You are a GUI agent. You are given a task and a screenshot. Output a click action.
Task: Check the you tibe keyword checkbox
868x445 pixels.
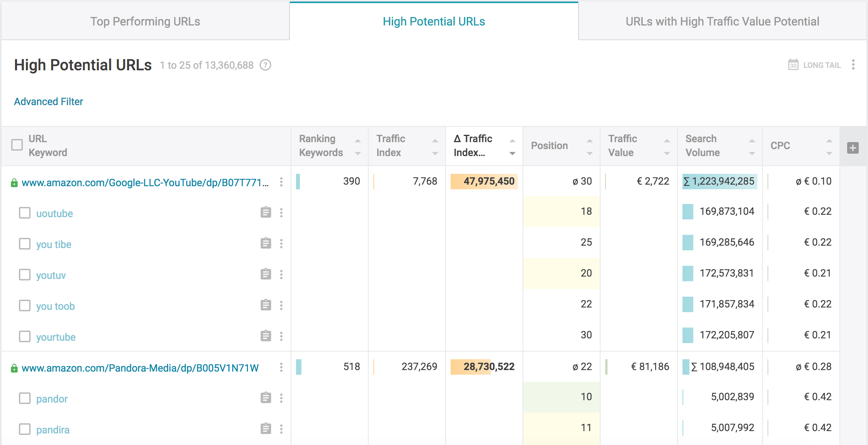click(25, 244)
